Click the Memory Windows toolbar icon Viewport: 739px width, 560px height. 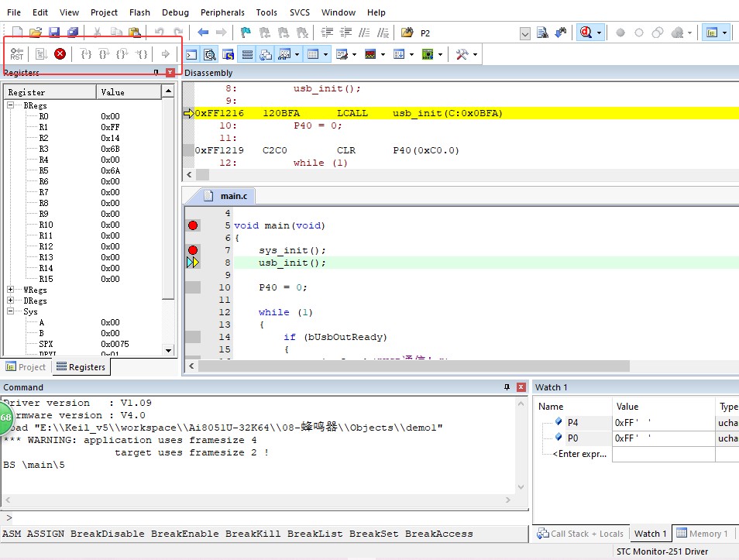[313, 55]
